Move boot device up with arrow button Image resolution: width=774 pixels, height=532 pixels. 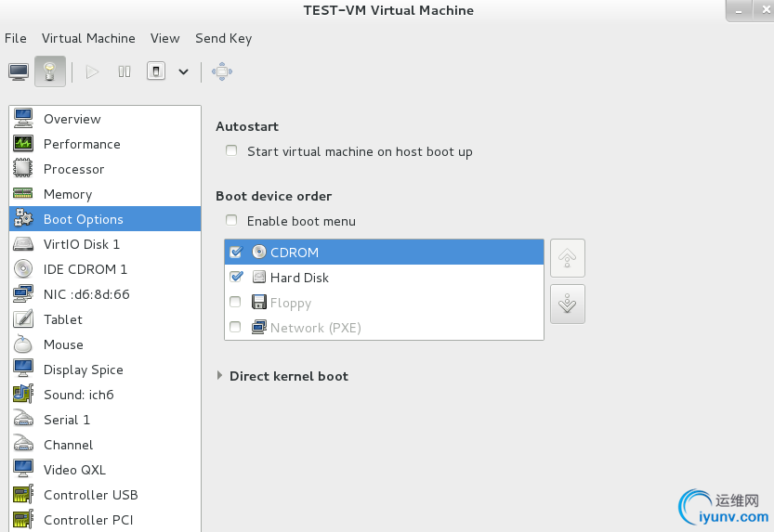click(567, 258)
